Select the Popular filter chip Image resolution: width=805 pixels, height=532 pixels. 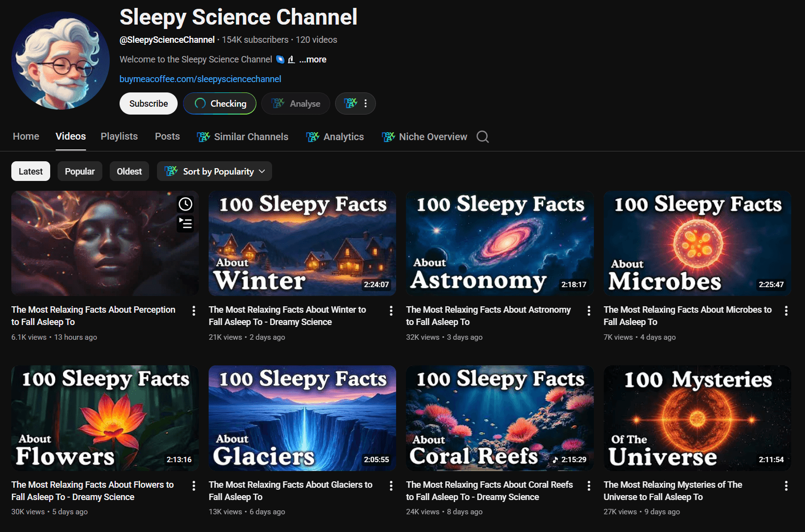tap(80, 171)
